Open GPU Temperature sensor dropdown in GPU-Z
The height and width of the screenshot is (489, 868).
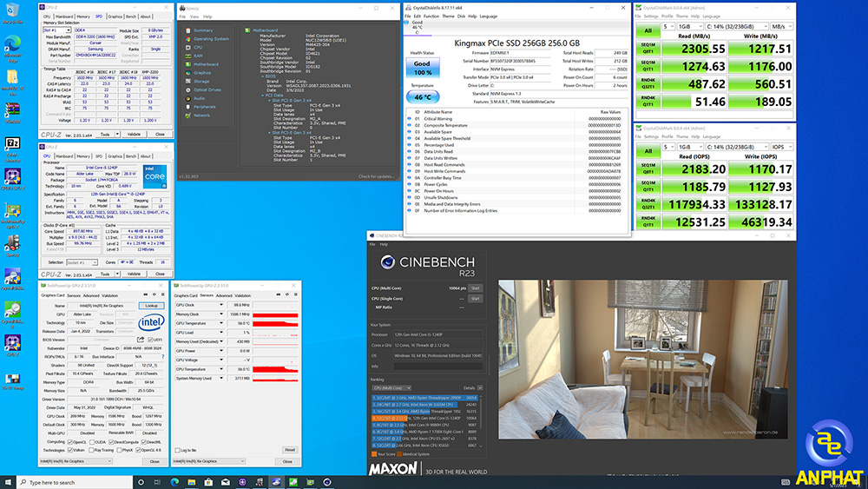(x=220, y=323)
